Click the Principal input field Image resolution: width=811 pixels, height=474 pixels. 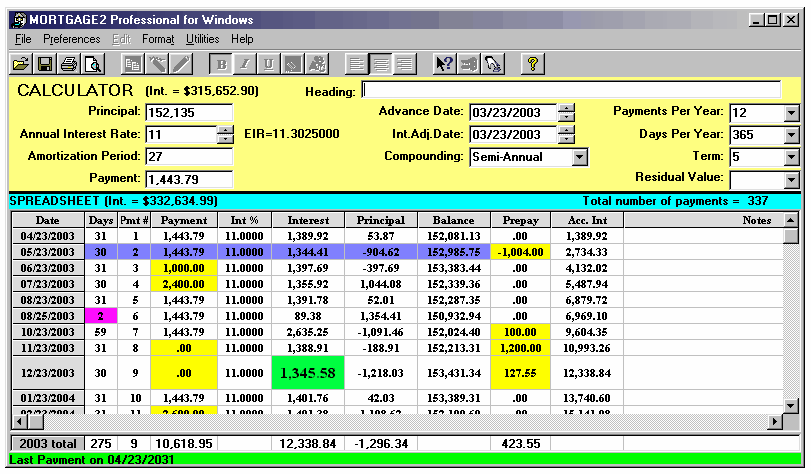pyautogui.click(x=188, y=112)
